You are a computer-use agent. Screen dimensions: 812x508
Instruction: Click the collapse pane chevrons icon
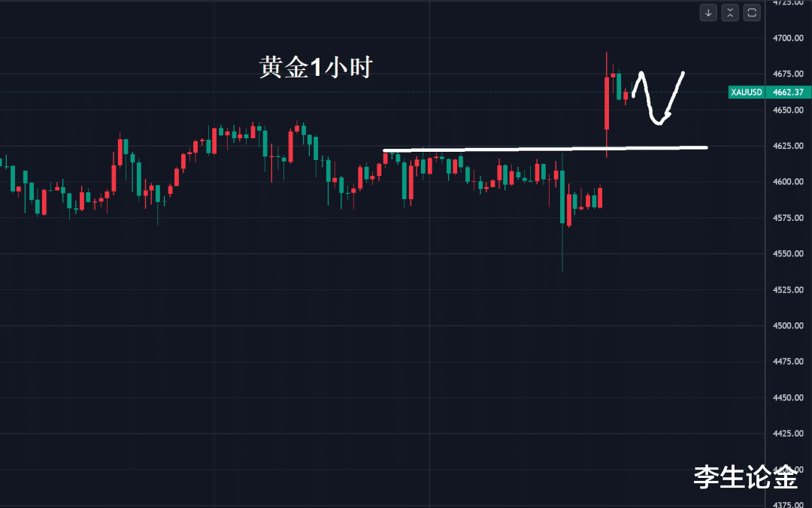pos(730,12)
